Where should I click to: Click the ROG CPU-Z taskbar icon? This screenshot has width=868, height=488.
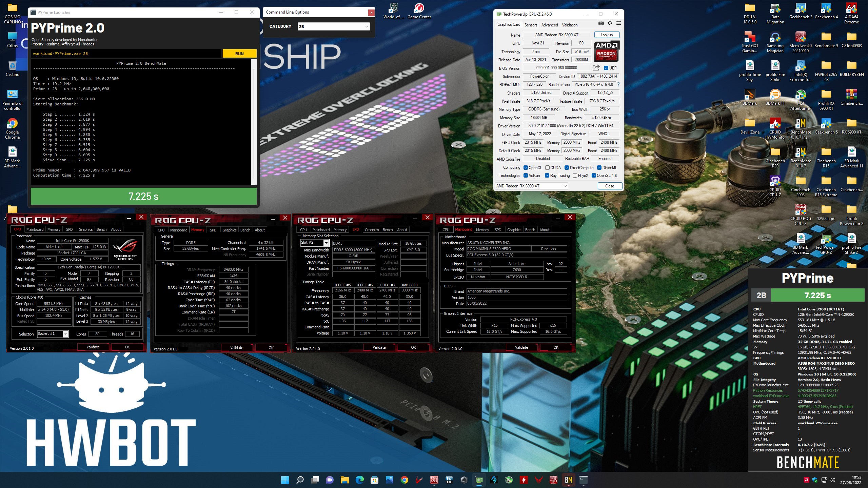434,480
